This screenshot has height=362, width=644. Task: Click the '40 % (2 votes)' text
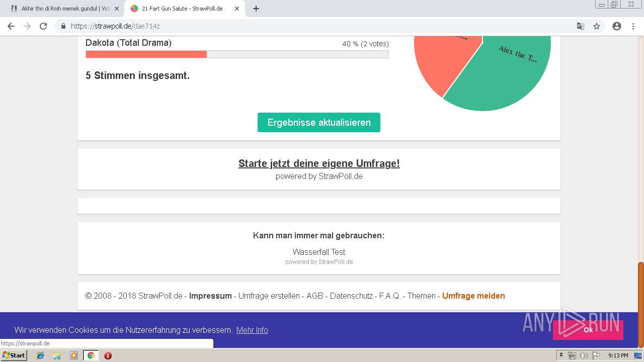click(365, 44)
